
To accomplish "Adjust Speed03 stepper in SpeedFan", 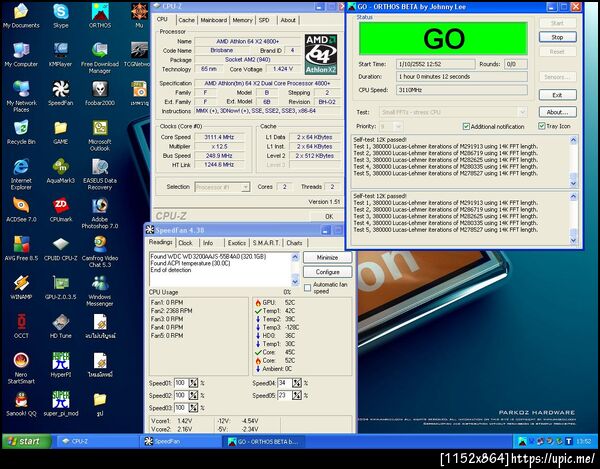I will pos(193,408).
